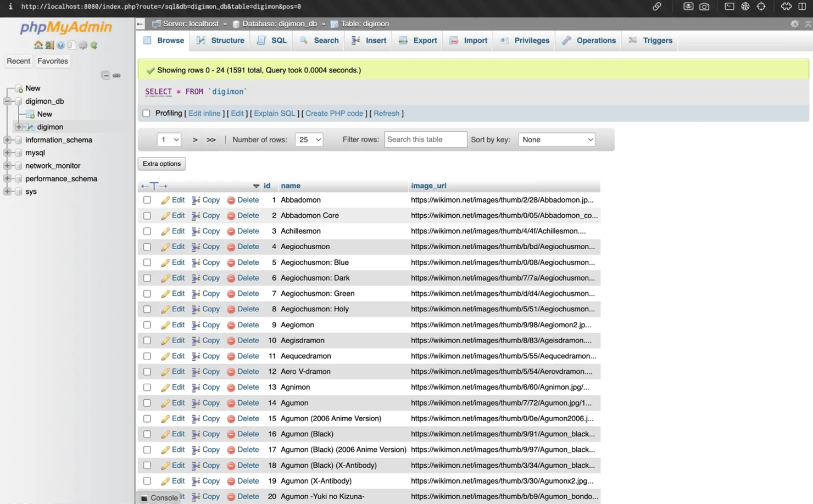Toggle the split view panel icon in browser
Image resolution: width=813 pixels, height=504 pixels.
tap(802, 7)
